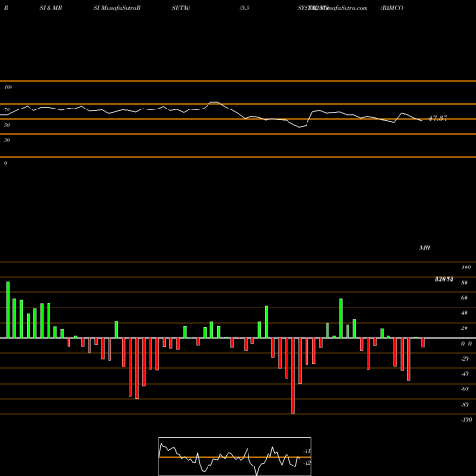Click the -11 label in the mini chart

[307, 451]
